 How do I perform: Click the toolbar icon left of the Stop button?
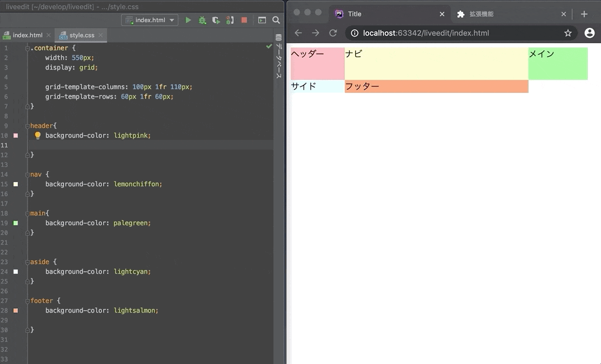point(230,20)
